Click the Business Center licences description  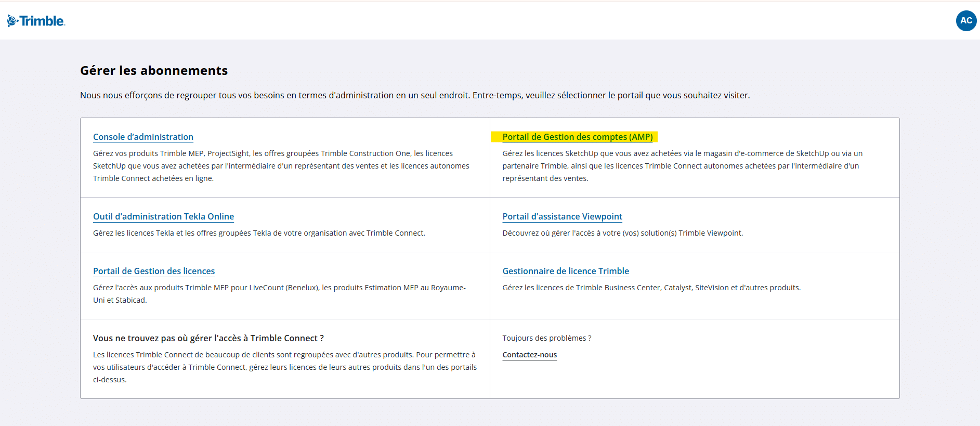pyautogui.click(x=651, y=288)
